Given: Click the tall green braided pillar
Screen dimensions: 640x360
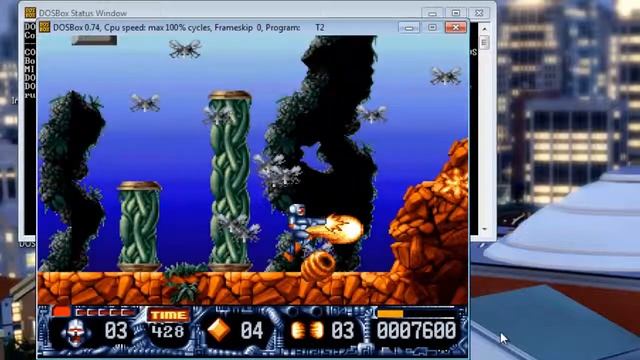Looking at the screenshot, I should coord(230,181).
